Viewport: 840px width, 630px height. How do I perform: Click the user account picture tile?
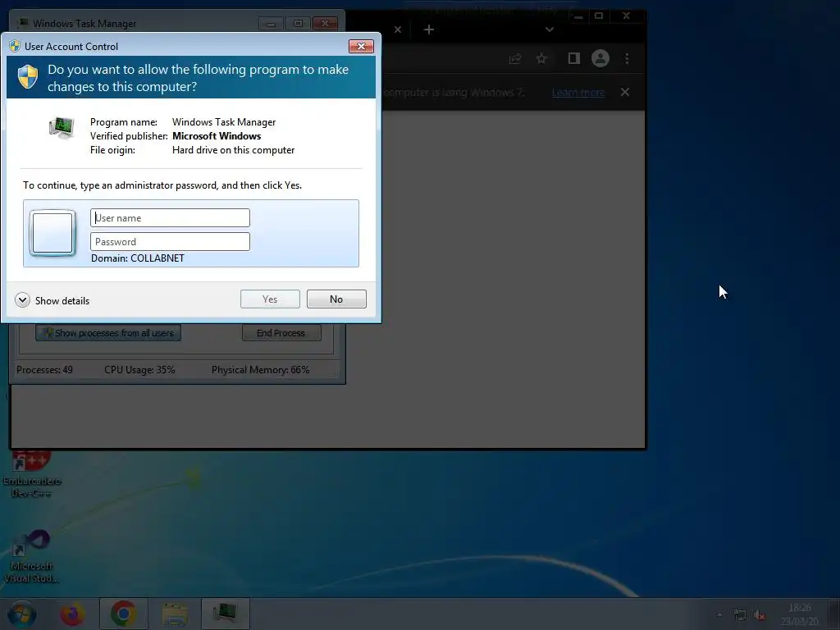coord(52,232)
